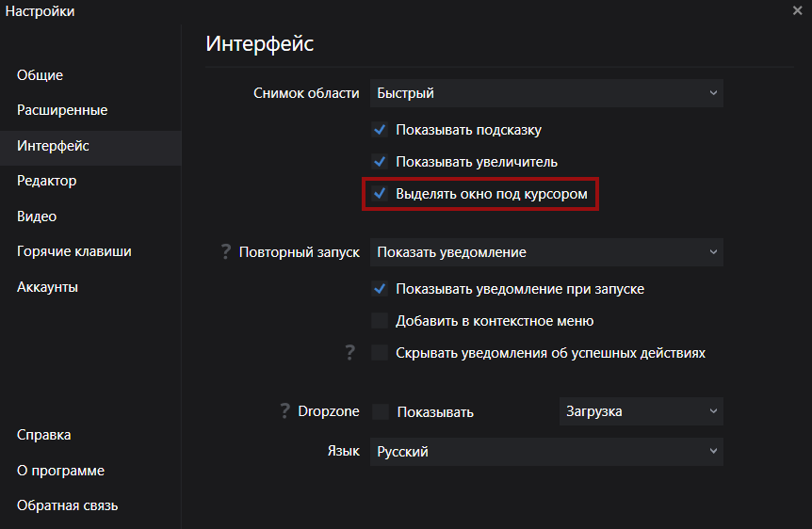Expand the Повторный запуск dropdown
This screenshot has height=529, width=812.
pyautogui.click(x=546, y=252)
